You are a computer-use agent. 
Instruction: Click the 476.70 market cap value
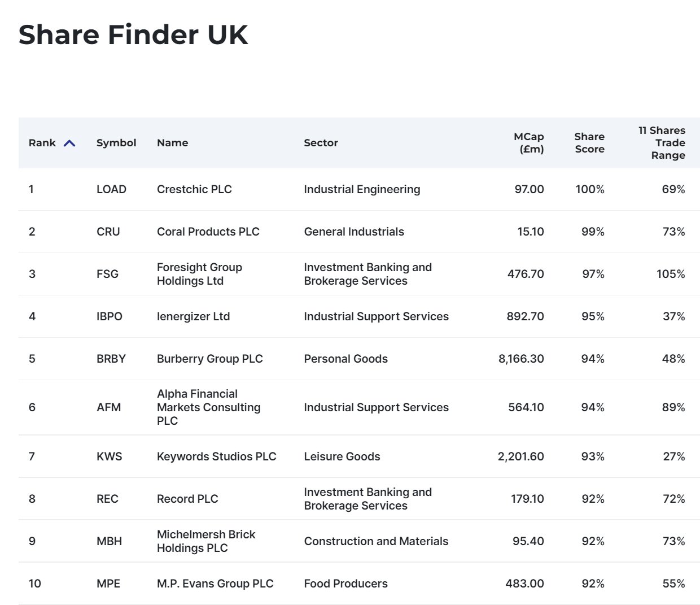point(526,274)
